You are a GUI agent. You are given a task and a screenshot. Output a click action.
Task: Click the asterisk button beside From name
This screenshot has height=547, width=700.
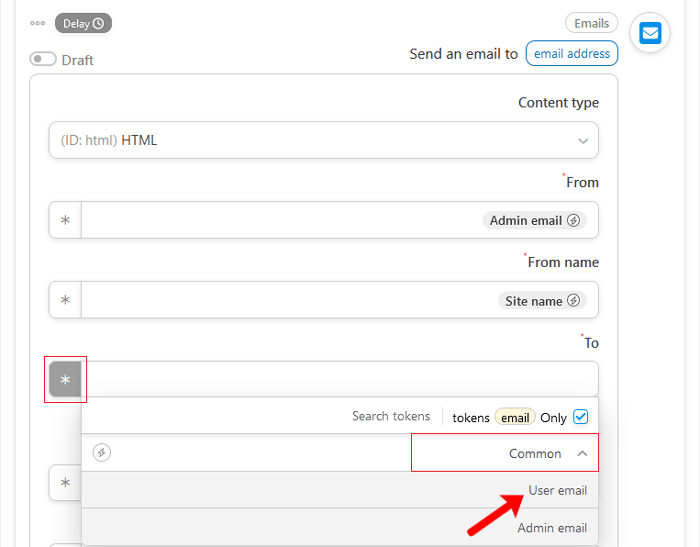[x=65, y=300]
